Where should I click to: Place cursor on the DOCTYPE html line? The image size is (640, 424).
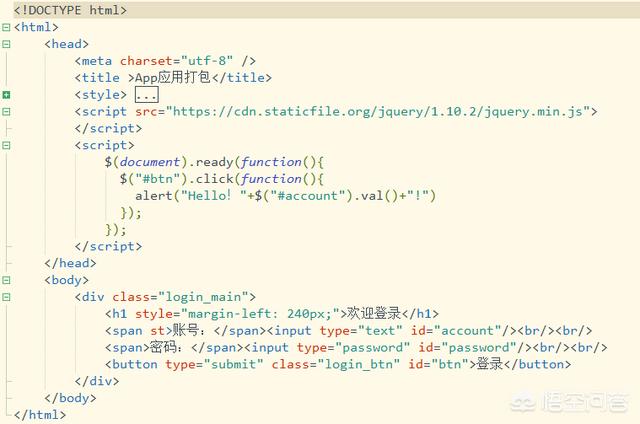coord(70,10)
